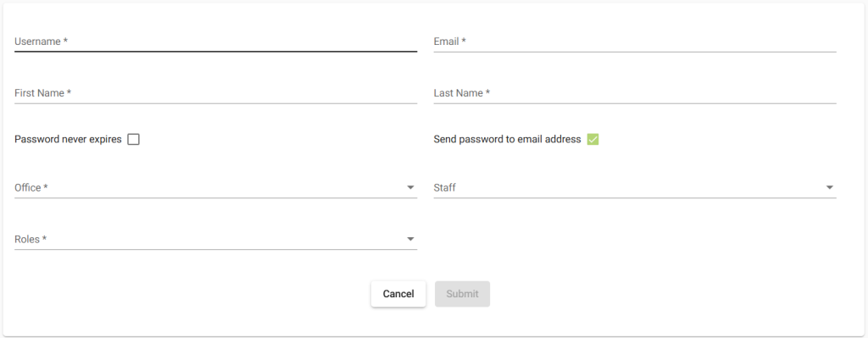Screen dimensions: 868x338
Task: Click the 'Email *' placeholder label
Action: [x=449, y=42]
